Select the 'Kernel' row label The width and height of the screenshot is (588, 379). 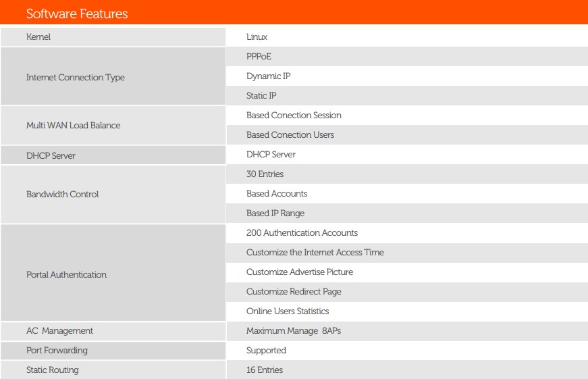[x=38, y=36]
